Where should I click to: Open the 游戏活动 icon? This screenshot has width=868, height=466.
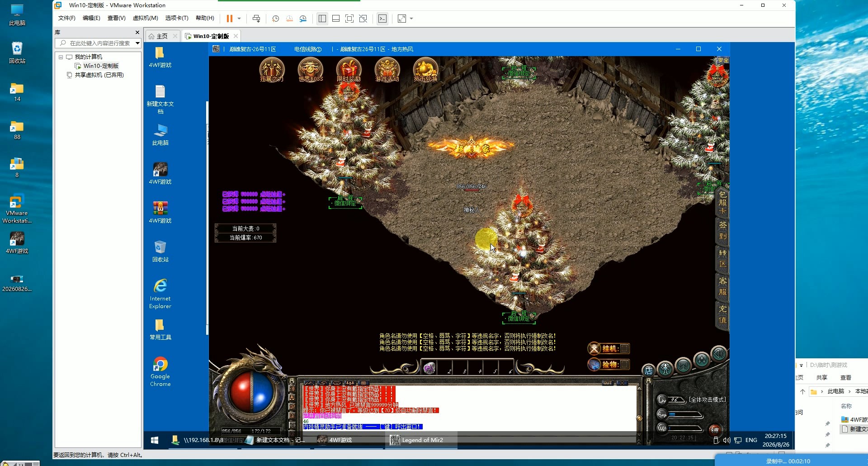(387, 70)
